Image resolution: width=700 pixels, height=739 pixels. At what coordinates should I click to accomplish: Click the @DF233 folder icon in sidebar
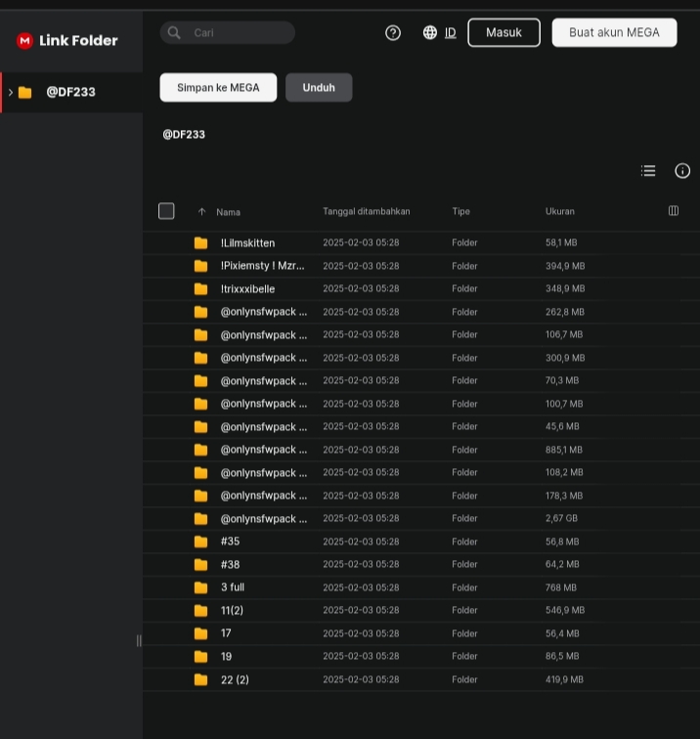coord(25,92)
